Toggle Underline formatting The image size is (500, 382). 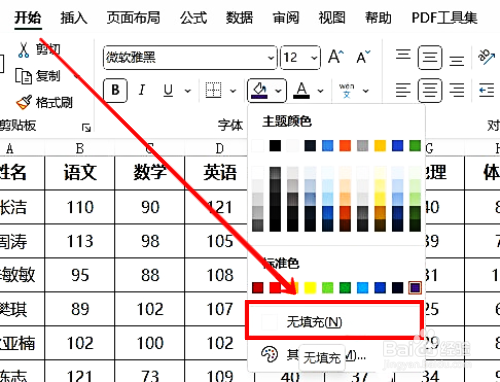168,90
